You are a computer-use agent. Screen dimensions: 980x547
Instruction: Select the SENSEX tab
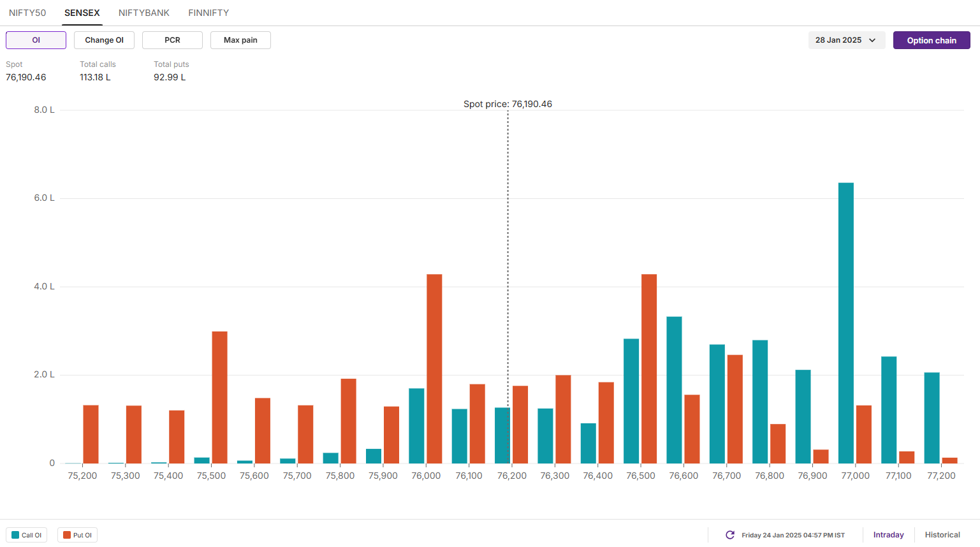tap(82, 13)
